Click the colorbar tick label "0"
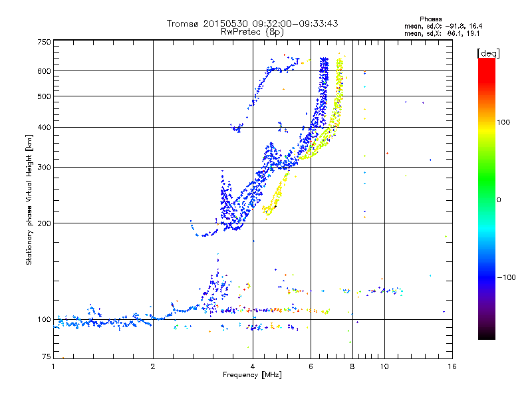532x399 pixels. [499, 200]
